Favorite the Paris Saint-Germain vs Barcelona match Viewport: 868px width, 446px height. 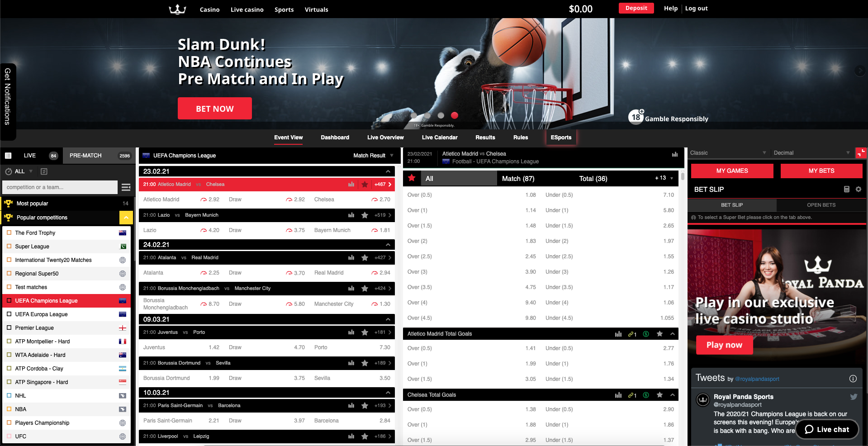(365, 406)
